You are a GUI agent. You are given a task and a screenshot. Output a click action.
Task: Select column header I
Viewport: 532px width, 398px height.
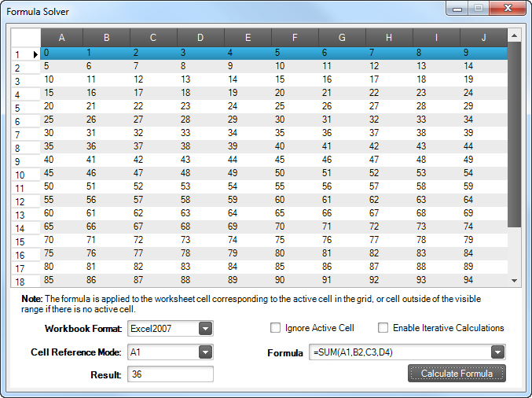[x=436, y=37]
